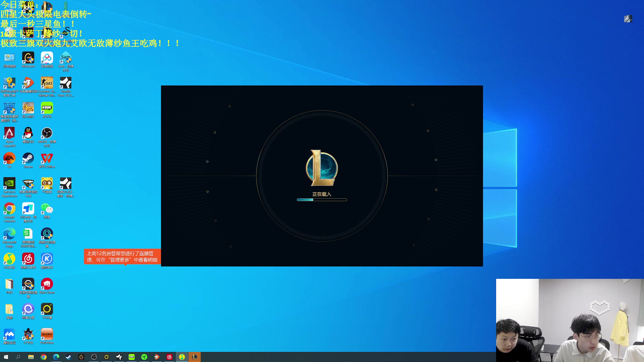This screenshot has height=362, width=644.
Task: Open 增值税发票开票软件 desktop icon
Action: (9, 112)
